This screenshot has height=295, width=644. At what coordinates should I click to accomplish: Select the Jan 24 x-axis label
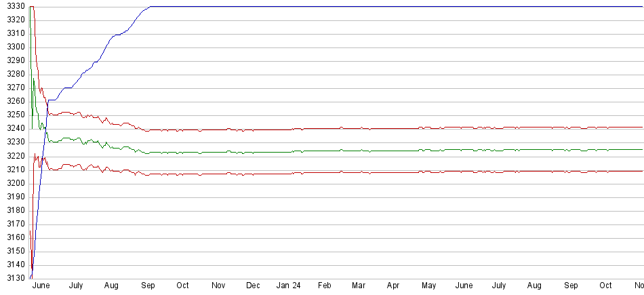[x=288, y=286]
